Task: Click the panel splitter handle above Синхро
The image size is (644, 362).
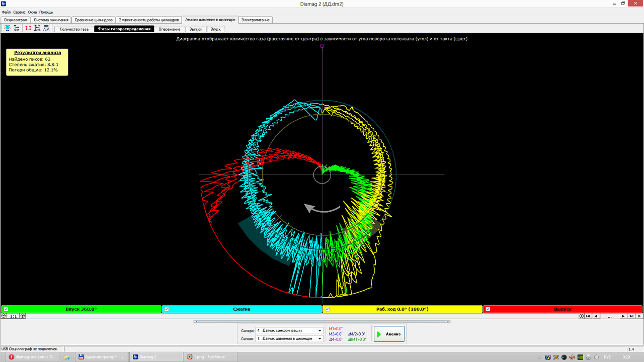Action: tap(322, 321)
